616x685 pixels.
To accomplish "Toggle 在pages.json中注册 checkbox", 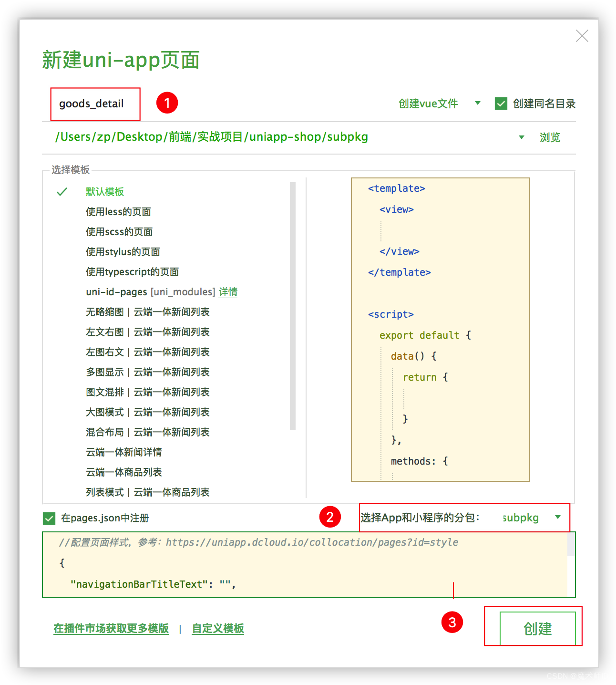I will 49,518.
